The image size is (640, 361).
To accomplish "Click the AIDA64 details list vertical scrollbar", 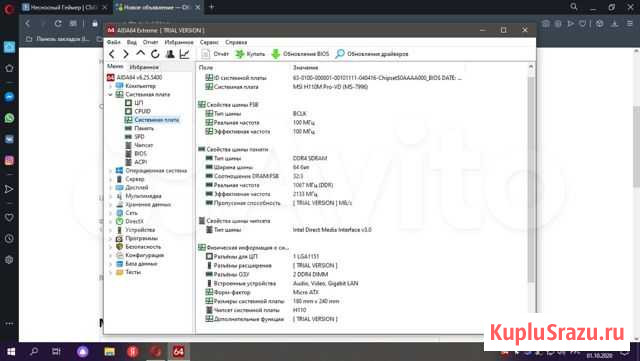I will tap(531, 180).
